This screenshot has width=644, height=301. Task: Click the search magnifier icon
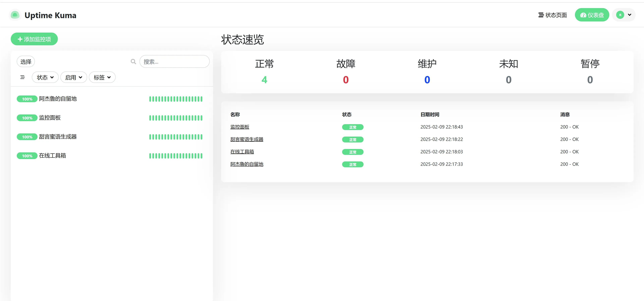(133, 62)
